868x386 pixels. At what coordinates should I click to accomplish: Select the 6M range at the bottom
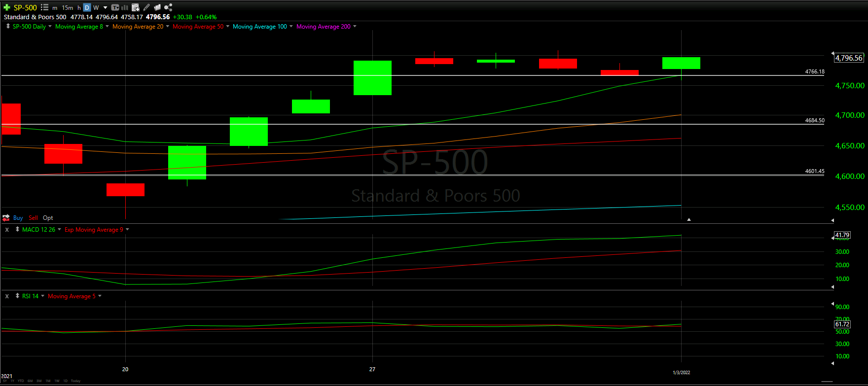point(30,381)
